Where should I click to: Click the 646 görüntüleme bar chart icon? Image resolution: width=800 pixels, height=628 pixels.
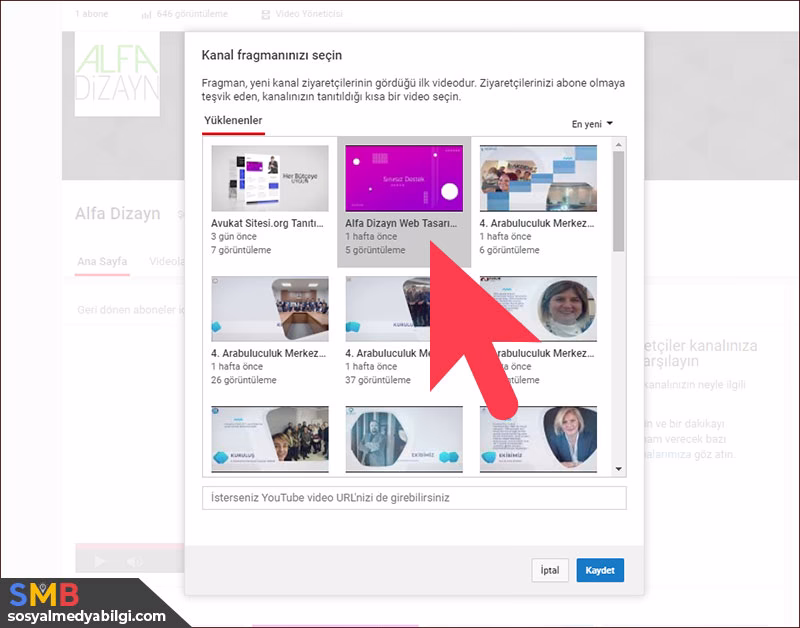coord(146,15)
